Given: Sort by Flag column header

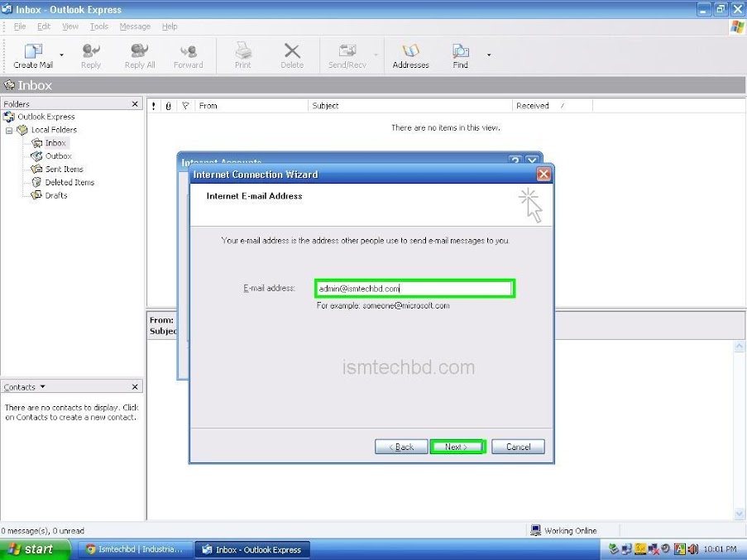Looking at the screenshot, I should tap(185, 106).
